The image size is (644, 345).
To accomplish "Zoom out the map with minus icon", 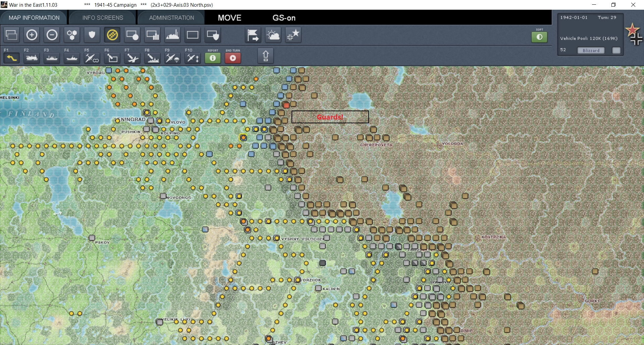I will tap(52, 35).
